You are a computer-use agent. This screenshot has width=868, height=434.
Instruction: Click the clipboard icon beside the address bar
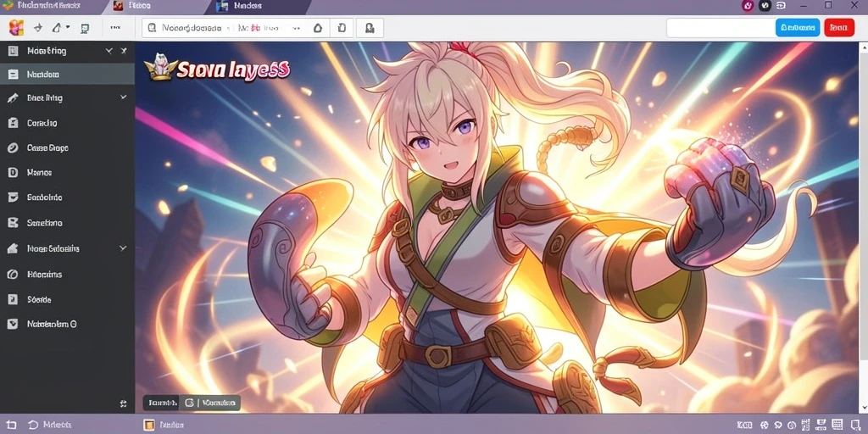(x=342, y=28)
